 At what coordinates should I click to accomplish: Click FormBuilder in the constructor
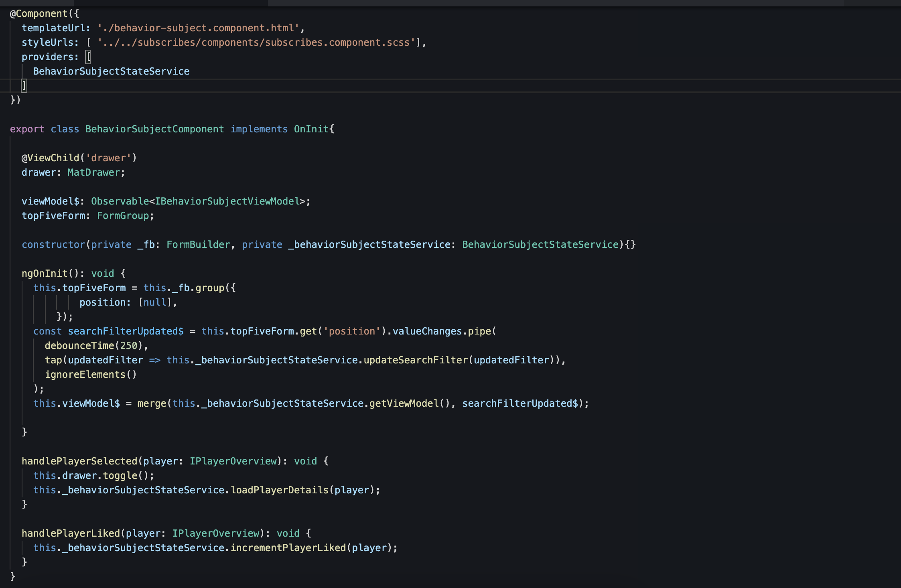coord(198,245)
